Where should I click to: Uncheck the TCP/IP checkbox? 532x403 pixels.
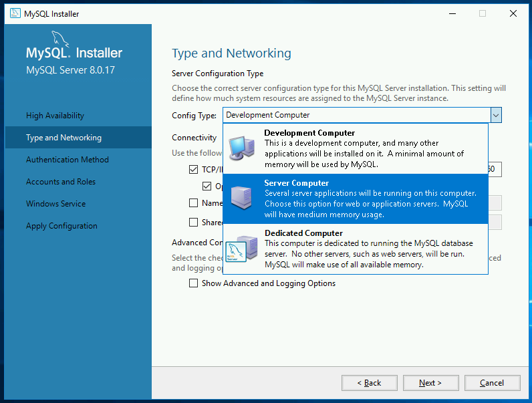click(x=193, y=169)
